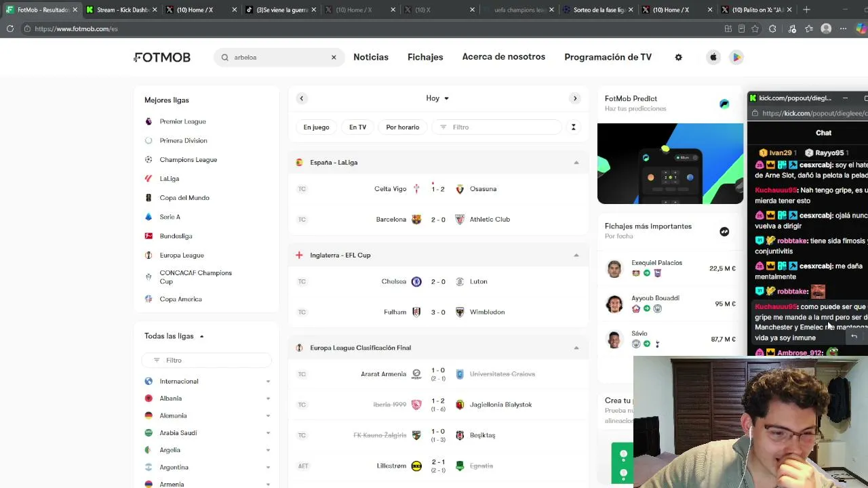This screenshot has width=868, height=488.
Task: Open Bundesliga from Mejores ligas
Action: click(x=176, y=236)
